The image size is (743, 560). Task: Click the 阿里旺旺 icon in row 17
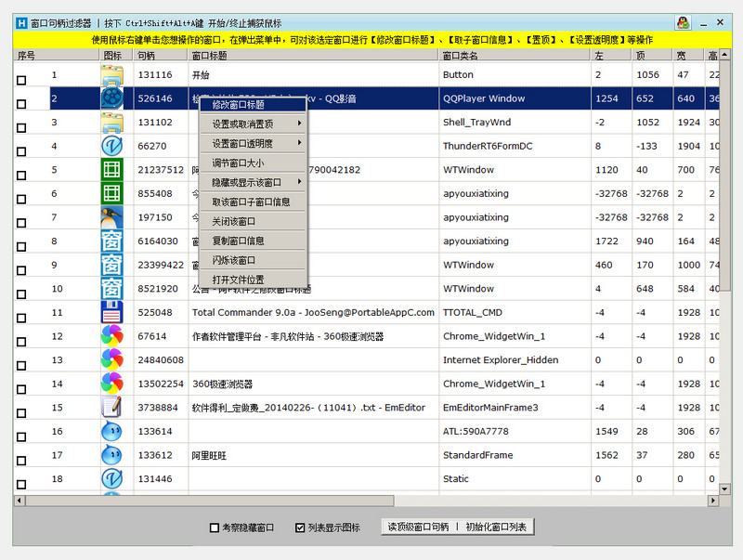pos(113,455)
